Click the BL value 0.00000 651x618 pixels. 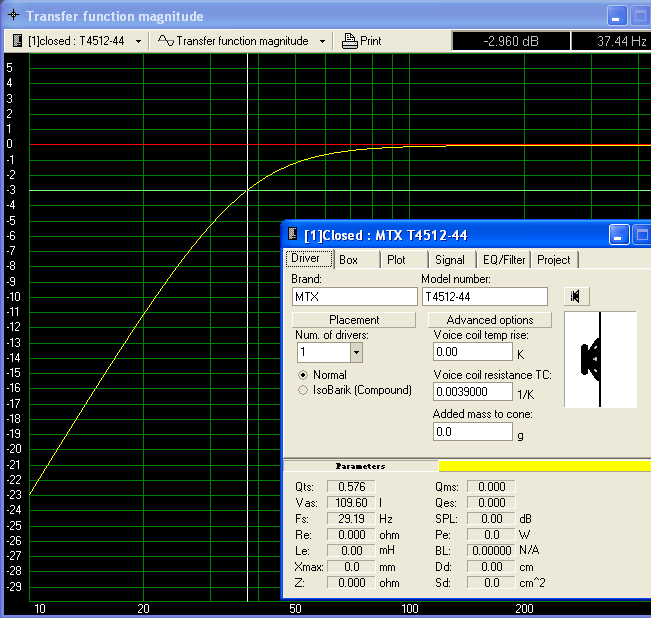(x=491, y=551)
